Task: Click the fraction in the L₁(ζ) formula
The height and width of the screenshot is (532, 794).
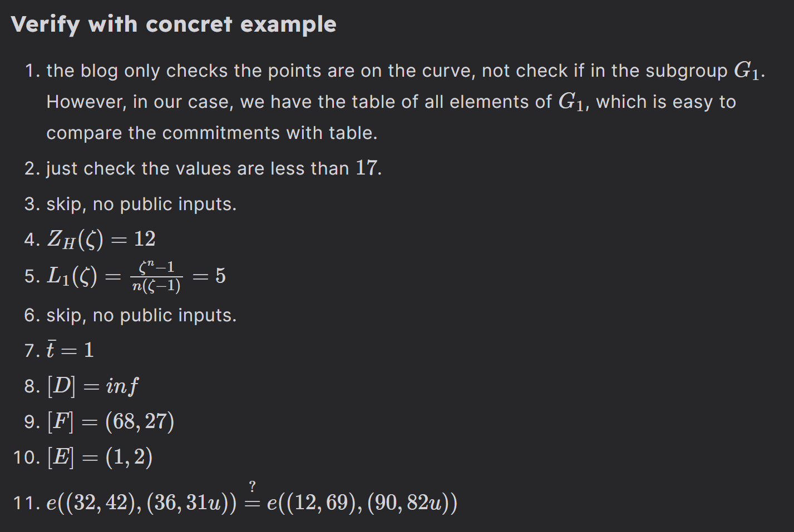Action: pyautogui.click(x=156, y=276)
